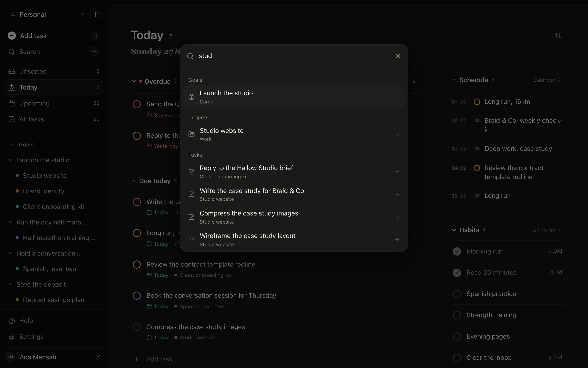Open the Calendar link in Schedule
Screen dimensions: 588x368
tap(547, 80)
